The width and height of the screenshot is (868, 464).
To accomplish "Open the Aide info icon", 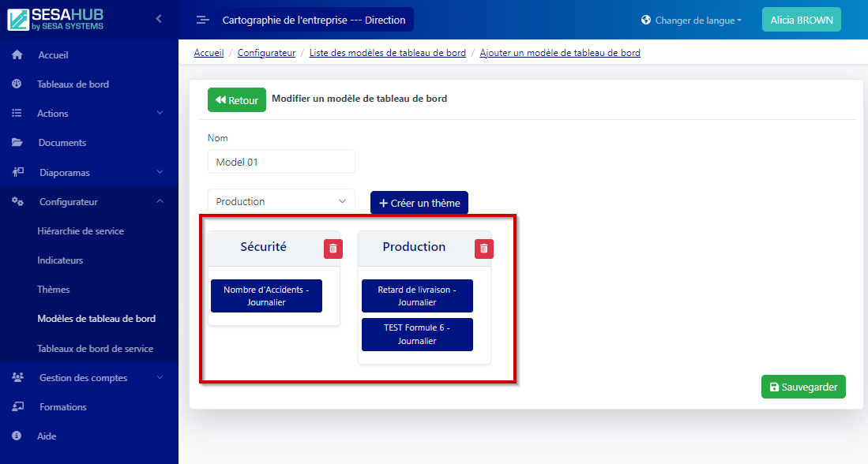I will [x=17, y=436].
